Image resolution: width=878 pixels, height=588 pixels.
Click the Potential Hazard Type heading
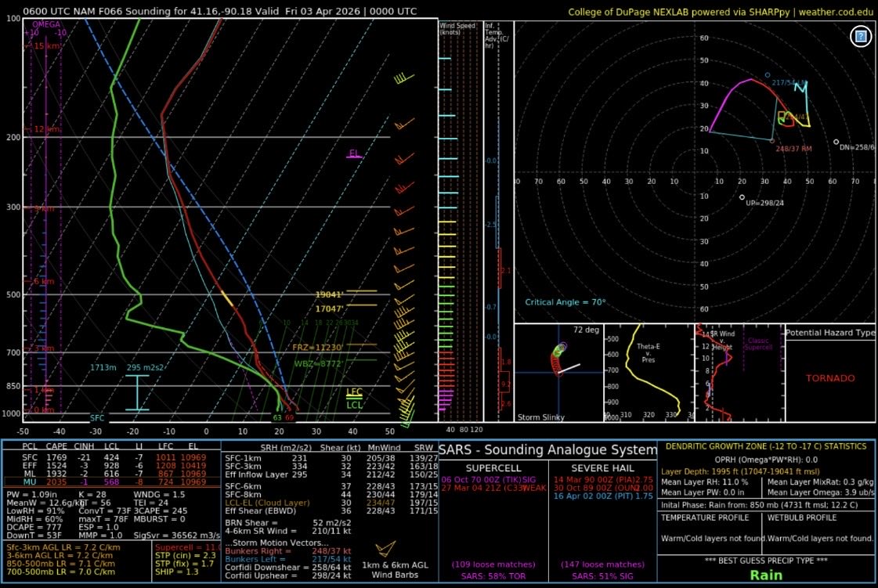830,333
